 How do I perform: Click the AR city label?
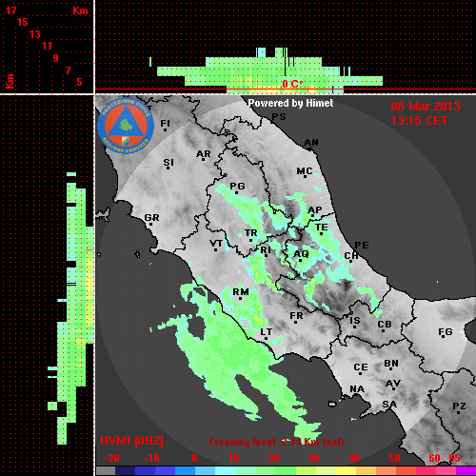tap(204, 154)
